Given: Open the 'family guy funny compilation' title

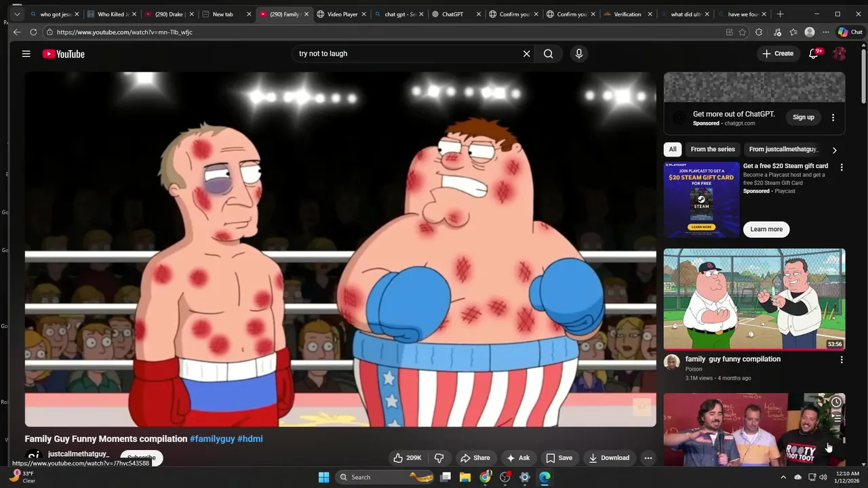Looking at the screenshot, I should tap(732, 359).
